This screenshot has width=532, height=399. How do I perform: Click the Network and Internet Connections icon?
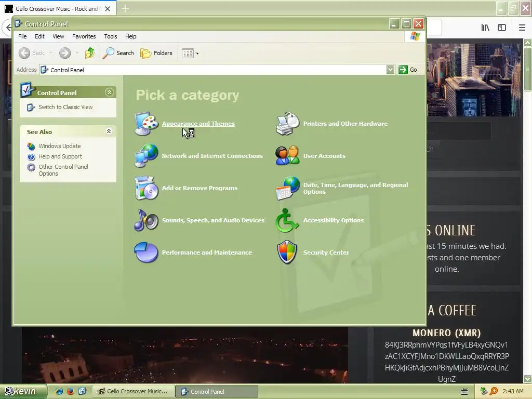click(x=146, y=156)
